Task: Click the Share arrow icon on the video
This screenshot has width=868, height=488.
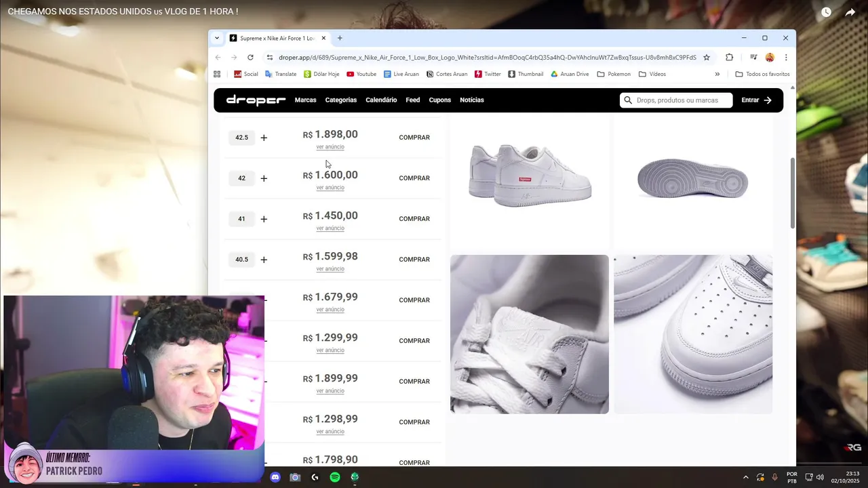Action: coord(850,12)
